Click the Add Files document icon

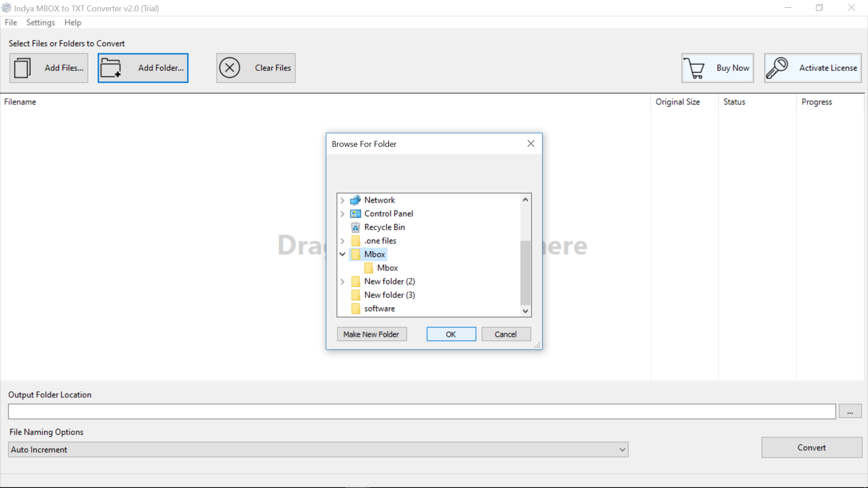[22, 68]
